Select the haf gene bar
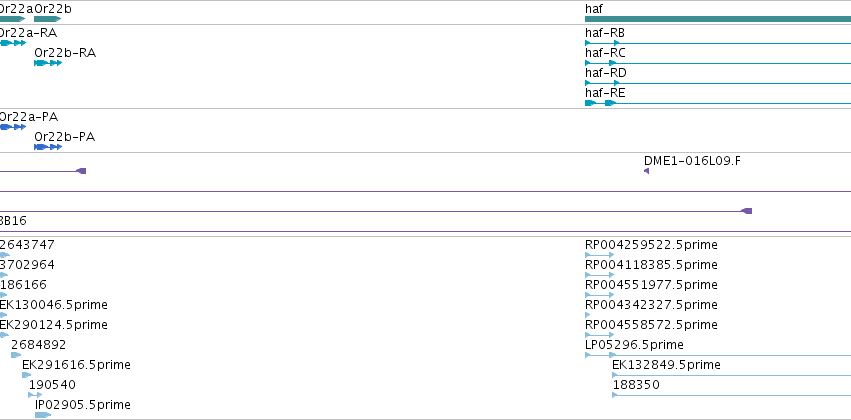This screenshot has height=420, width=851. pos(718,19)
